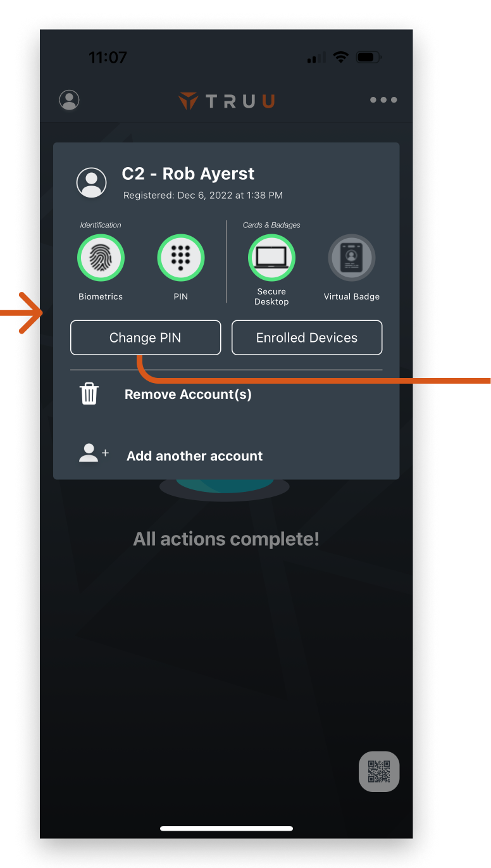The height and width of the screenshot is (868, 491).
Task: Open the profile icon in the top bar
Action: click(69, 100)
